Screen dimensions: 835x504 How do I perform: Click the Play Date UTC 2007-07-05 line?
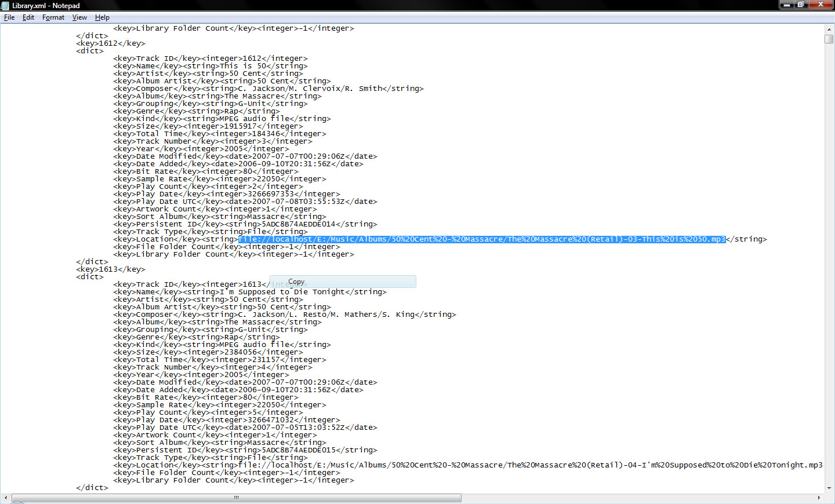245,428
